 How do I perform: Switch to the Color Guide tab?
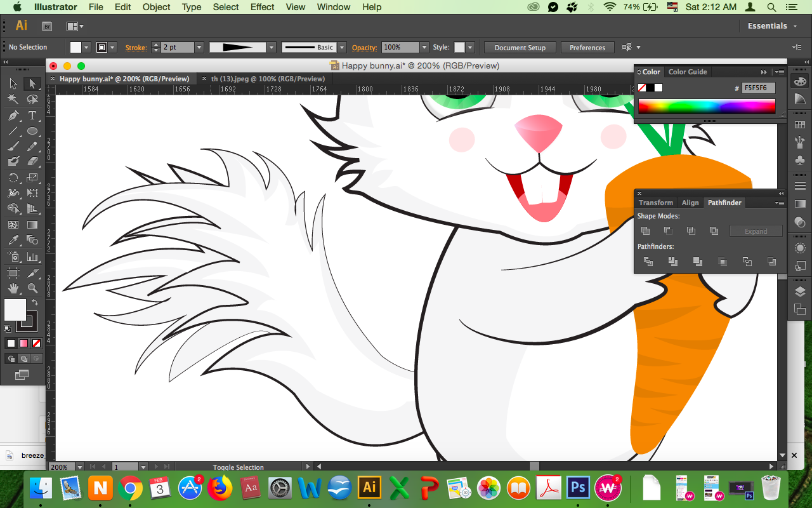(x=688, y=72)
